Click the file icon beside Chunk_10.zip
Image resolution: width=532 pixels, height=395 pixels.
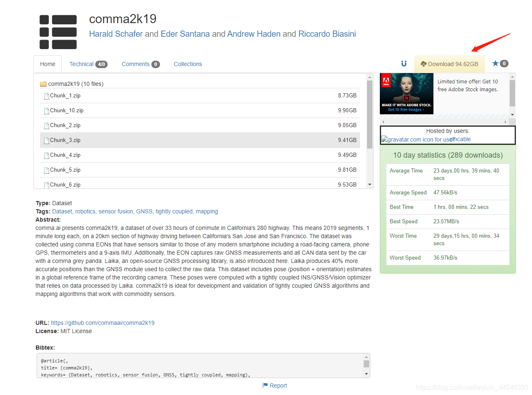pos(47,111)
